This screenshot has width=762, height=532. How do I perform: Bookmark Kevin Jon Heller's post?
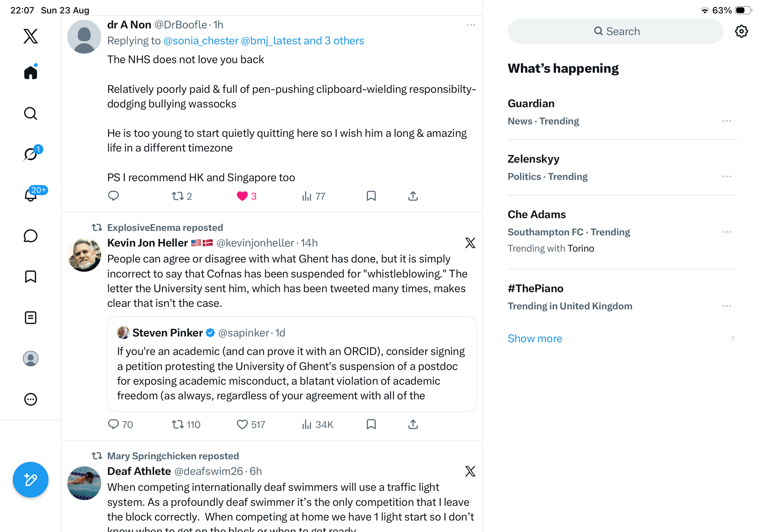[371, 424]
